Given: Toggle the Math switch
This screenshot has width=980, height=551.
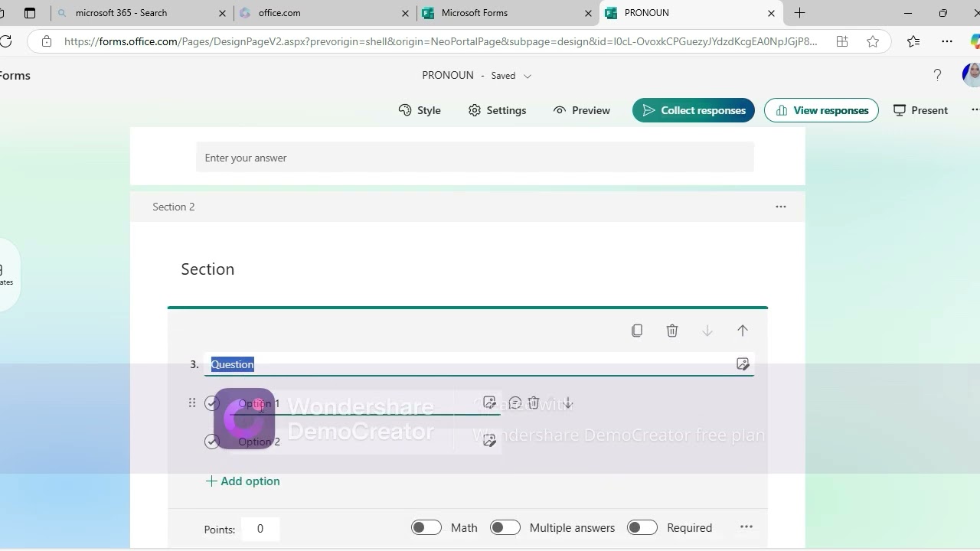Looking at the screenshot, I should pos(426,527).
